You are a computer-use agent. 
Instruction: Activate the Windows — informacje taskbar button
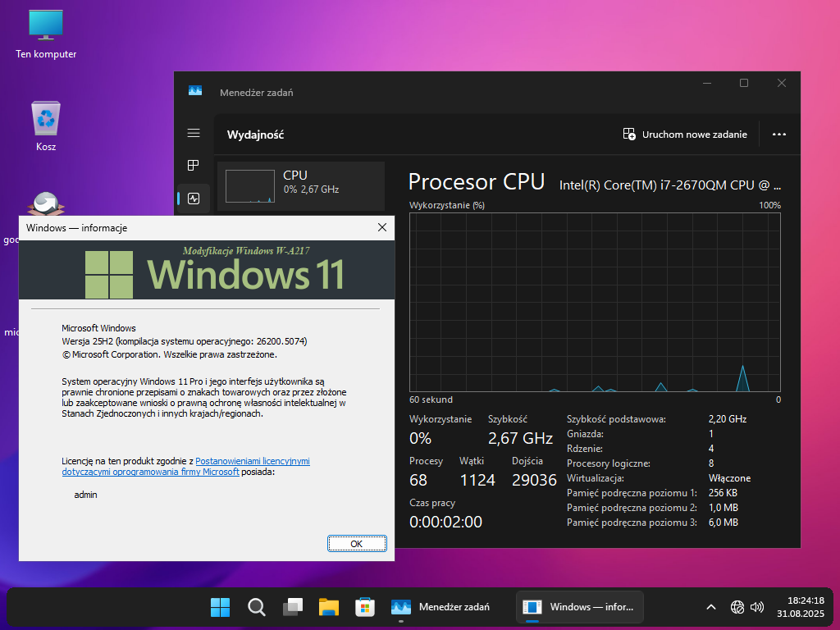579,607
